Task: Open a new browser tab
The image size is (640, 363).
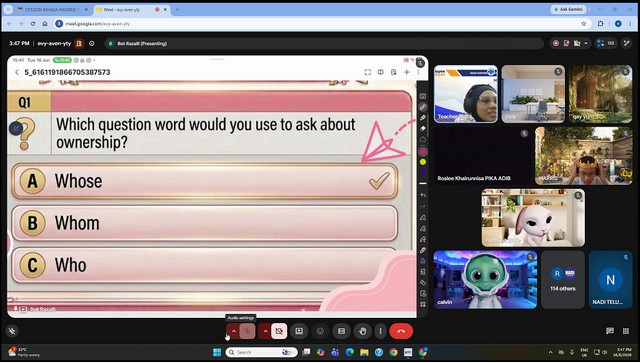Action: point(177,9)
